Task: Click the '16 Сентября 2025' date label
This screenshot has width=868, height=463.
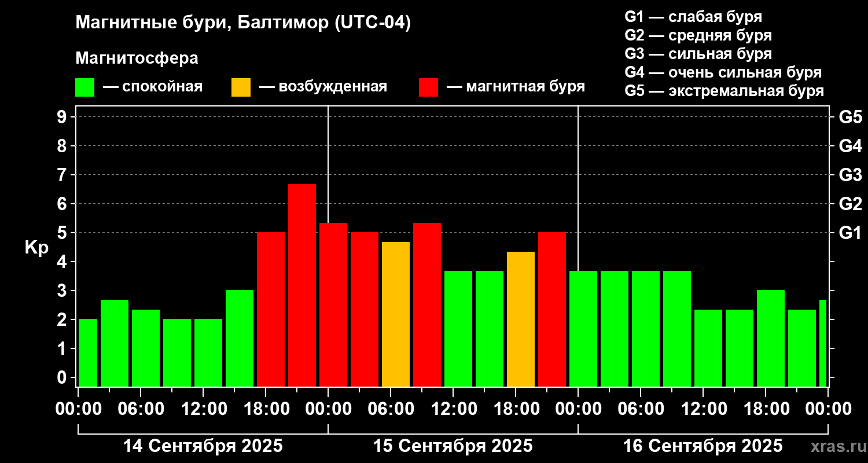Action: pos(703,446)
